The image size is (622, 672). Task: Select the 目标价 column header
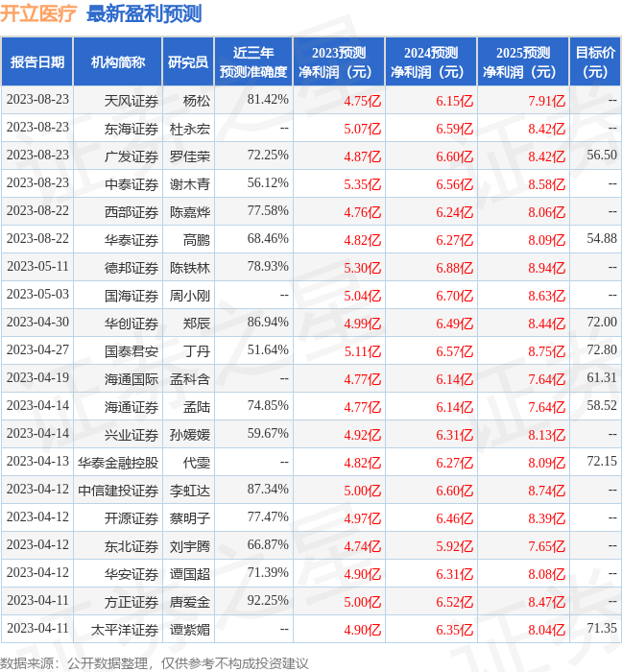pyautogui.click(x=595, y=62)
